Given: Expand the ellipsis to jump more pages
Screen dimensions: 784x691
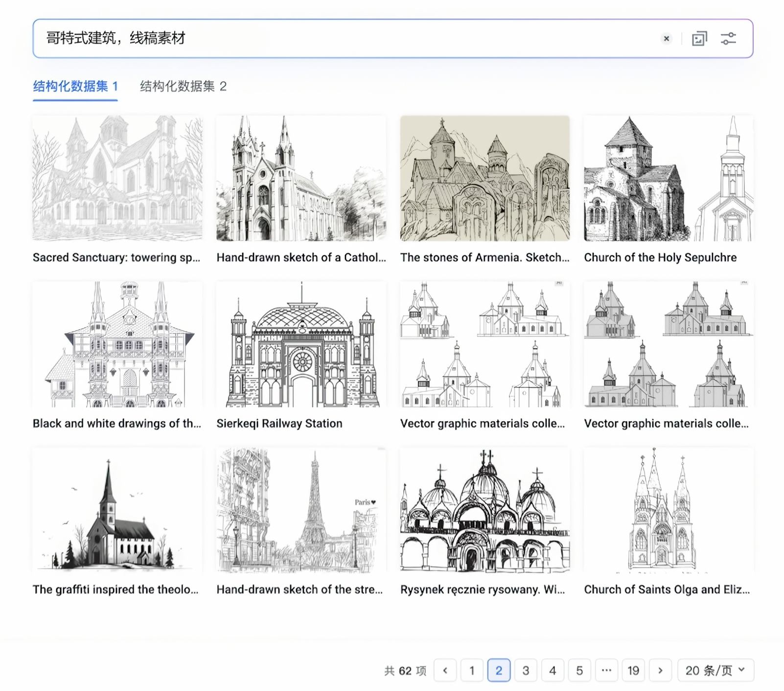Looking at the screenshot, I should pyautogui.click(x=606, y=670).
